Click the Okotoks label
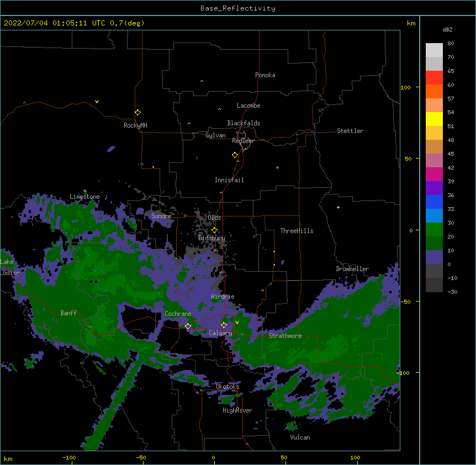This screenshot has width=476, height=465. point(228,387)
